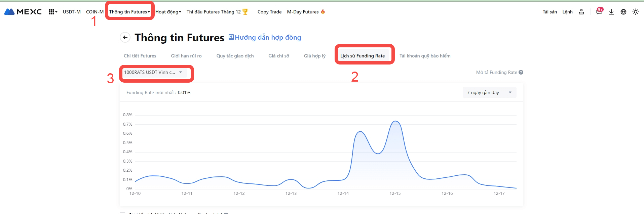Image resolution: width=644 pixels, height=214 pixels.
Task: Open the user profile icon
Action: click(x=581, y=12)
